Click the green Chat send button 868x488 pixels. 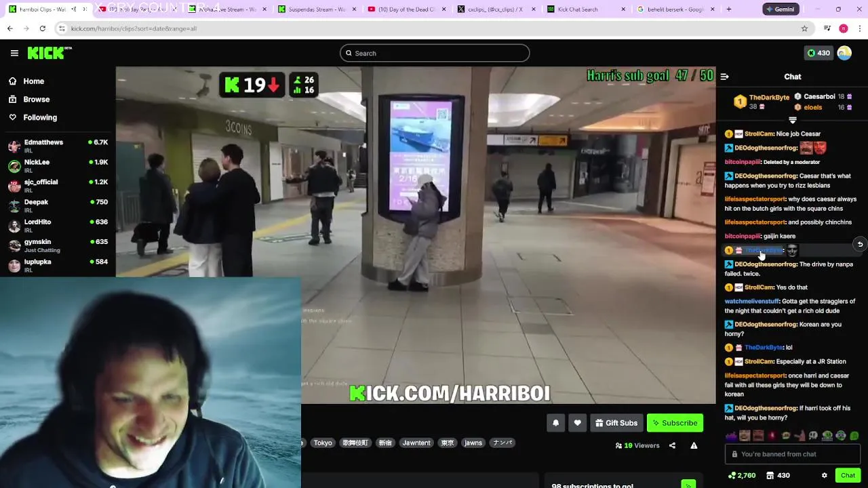(848, 476)
